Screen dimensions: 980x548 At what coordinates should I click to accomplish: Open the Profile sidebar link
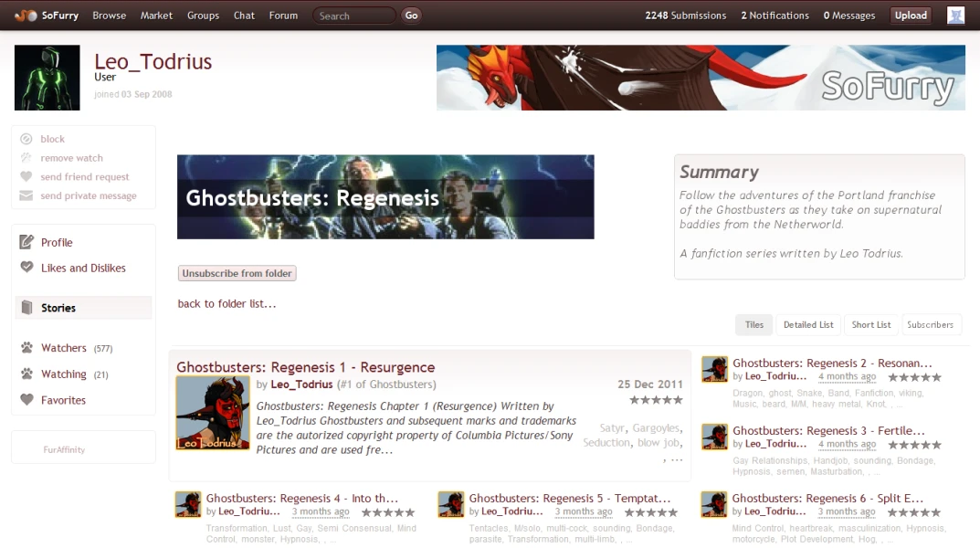point(57,242)
